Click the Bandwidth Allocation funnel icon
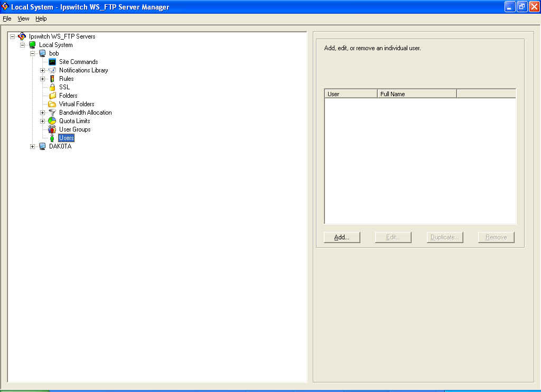Viewport: 541px width, 392px height. point(52,113)
